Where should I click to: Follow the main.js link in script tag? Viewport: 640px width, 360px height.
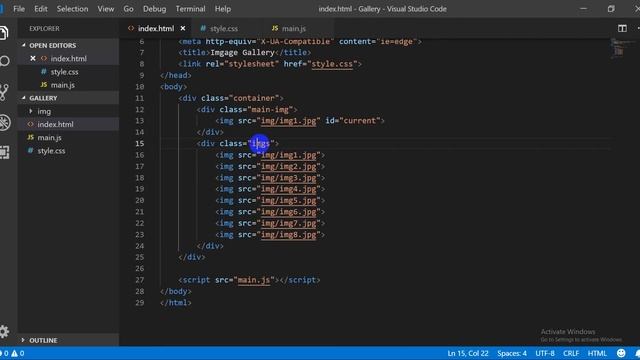253,280
